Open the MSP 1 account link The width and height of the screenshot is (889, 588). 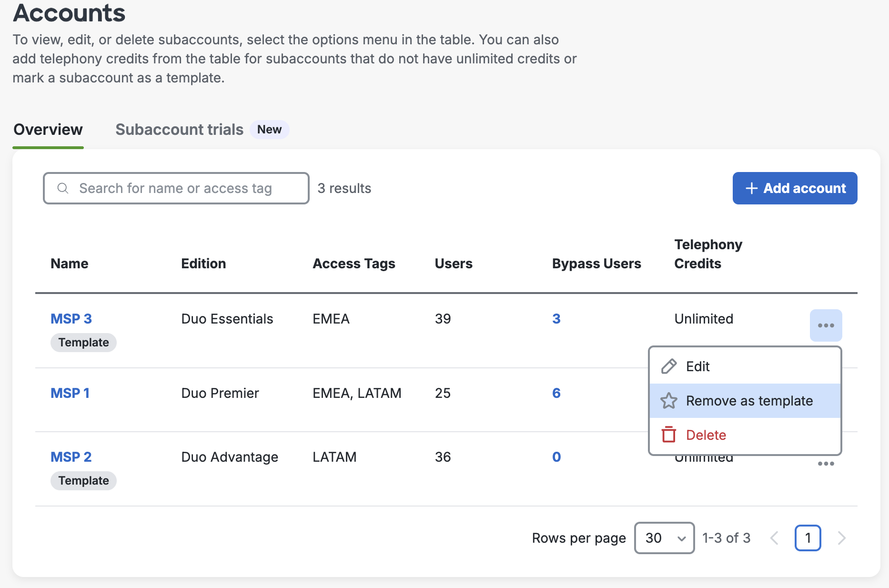point(70,393)
